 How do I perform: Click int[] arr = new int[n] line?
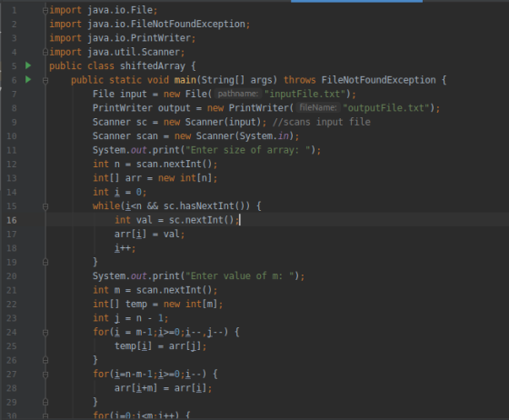point(155,178)
